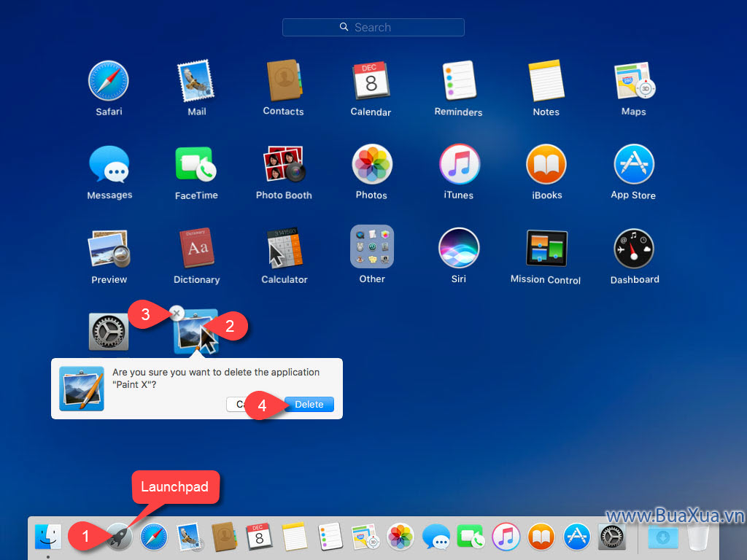The image size is (747, 560).
Task: Open iBooks in Launchpad grid
Action: coord(546,164)
